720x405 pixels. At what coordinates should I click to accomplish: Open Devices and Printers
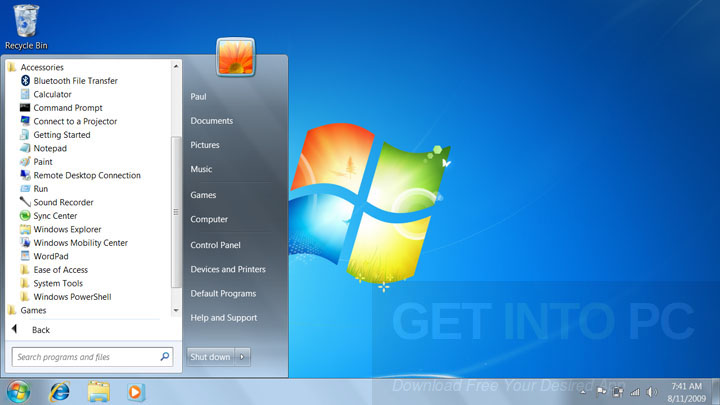(x=228, y=269)
